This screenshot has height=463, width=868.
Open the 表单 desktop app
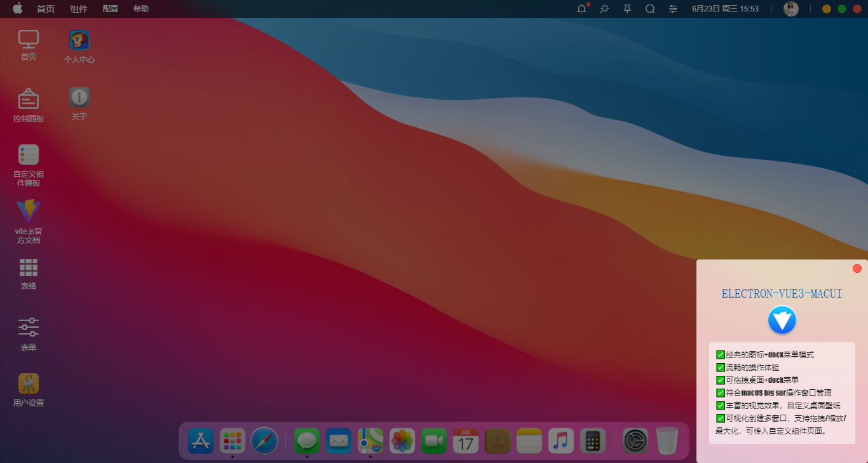coord(28,327)
